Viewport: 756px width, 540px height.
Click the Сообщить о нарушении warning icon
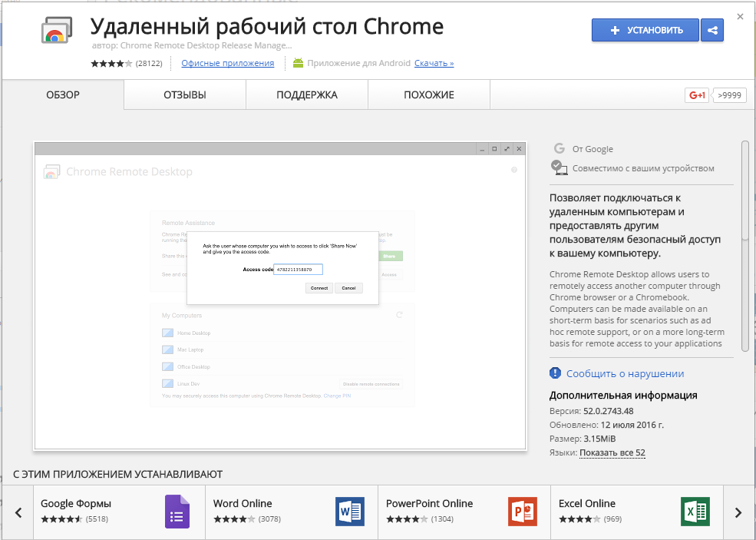pyautogui.click(x=555, y=373)
